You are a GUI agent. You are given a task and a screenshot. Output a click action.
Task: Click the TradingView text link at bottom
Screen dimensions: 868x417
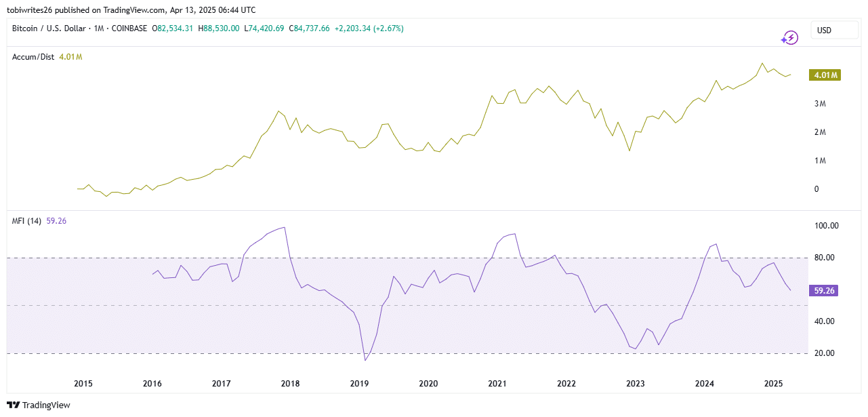pos(46,405)
